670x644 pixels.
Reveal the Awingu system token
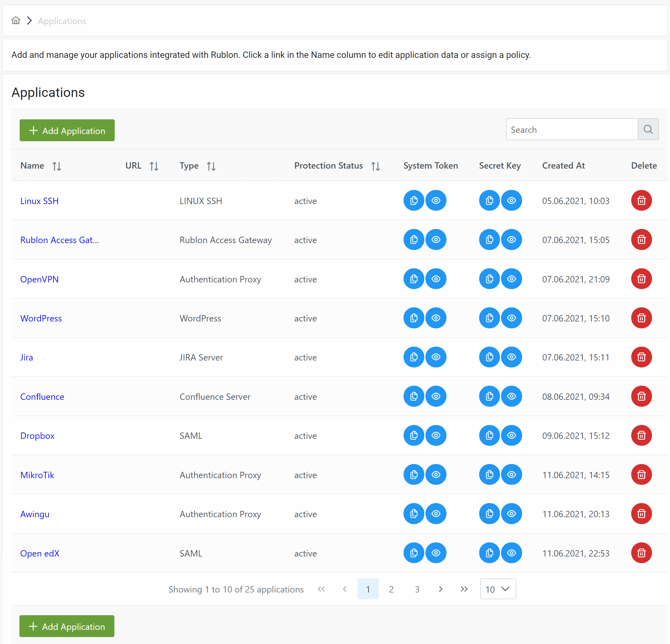click(x=435, y=514)
